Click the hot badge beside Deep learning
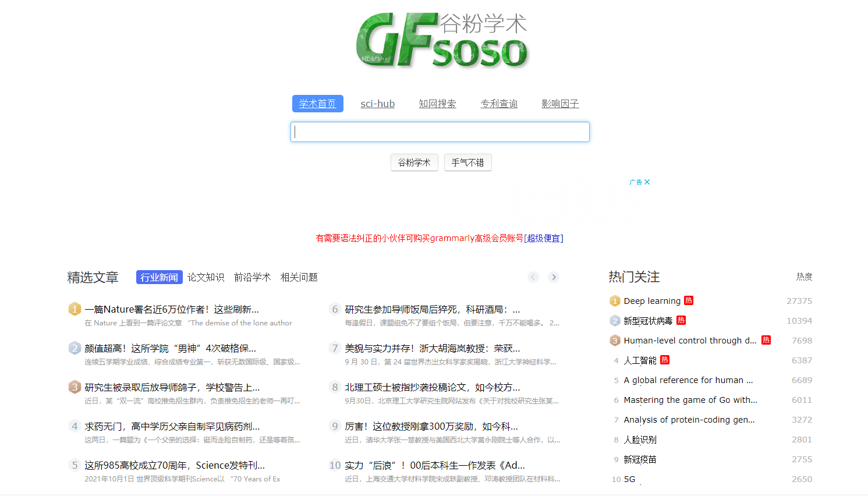 pos(689,300)
